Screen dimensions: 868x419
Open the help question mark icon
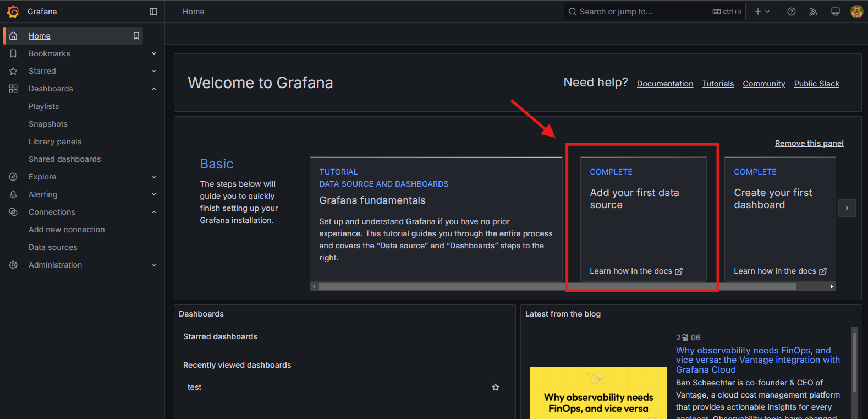(792, 12)
